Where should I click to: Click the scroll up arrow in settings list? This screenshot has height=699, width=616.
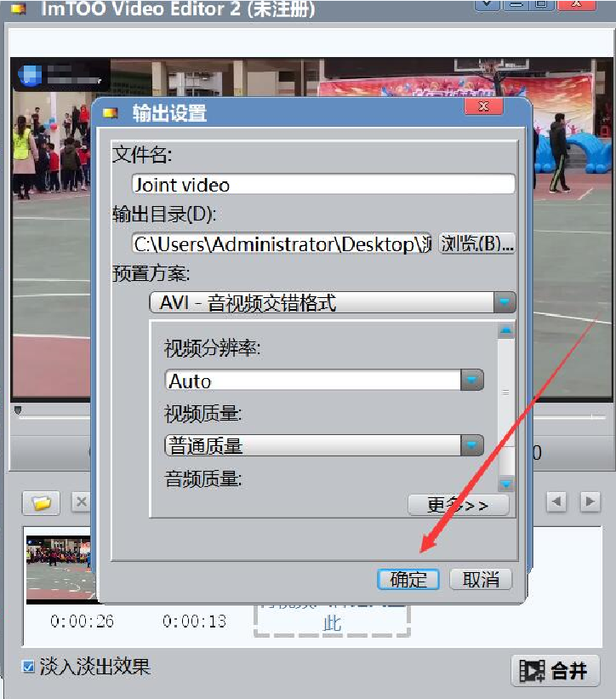pyautogui.click(x=506, y=330)
